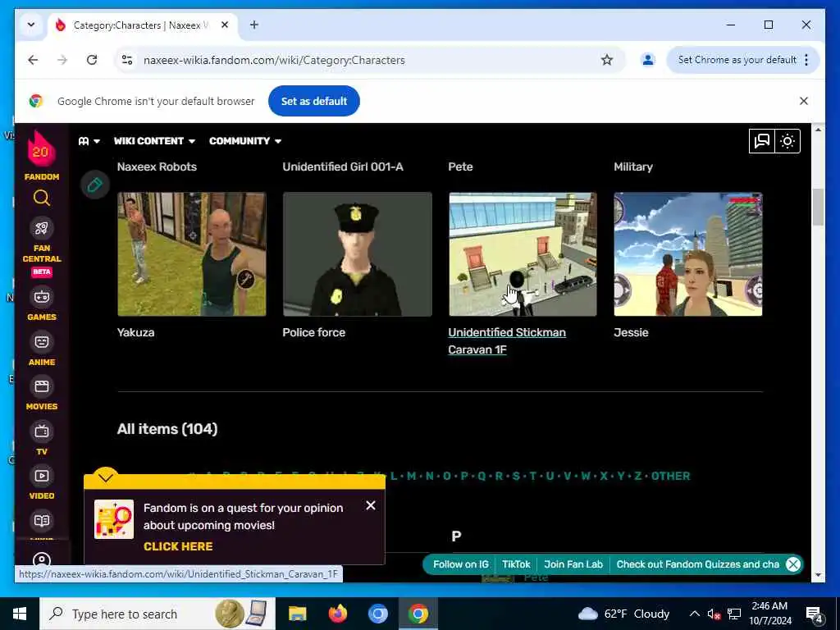
Task: Open the Police force character link
Action: tap(314, 332)
